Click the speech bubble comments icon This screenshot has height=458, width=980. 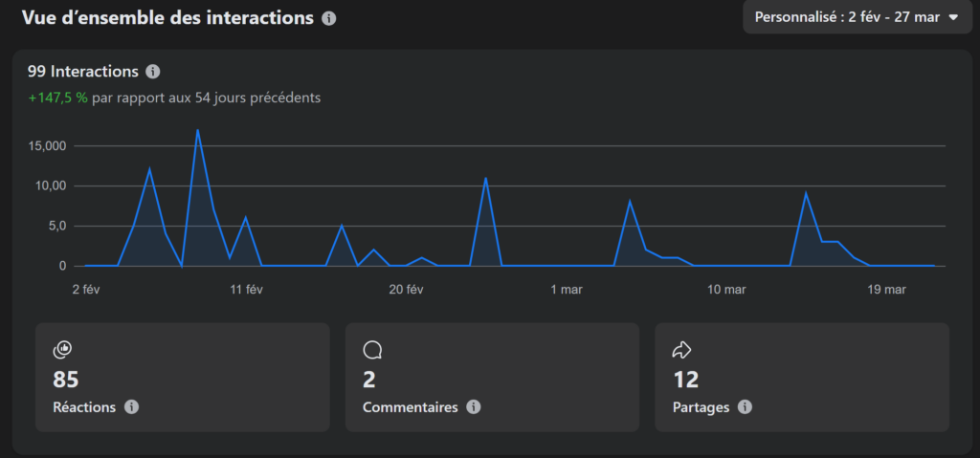(372, 351)
